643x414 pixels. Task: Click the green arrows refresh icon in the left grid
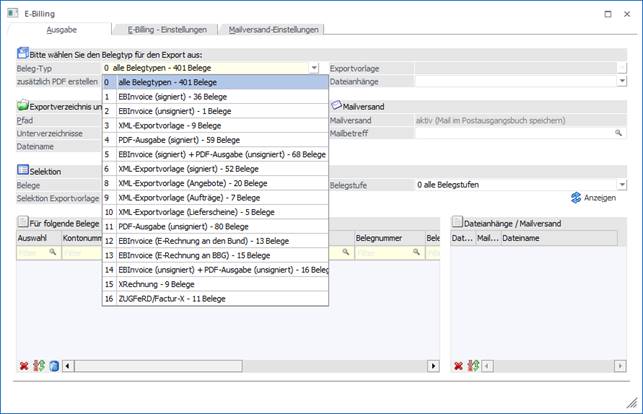[38, 366]
